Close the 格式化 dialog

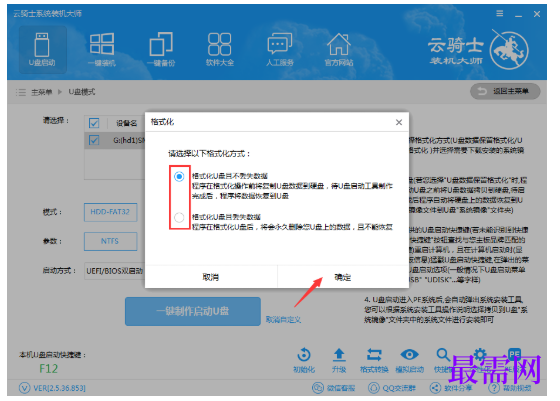tap(399, 122)
